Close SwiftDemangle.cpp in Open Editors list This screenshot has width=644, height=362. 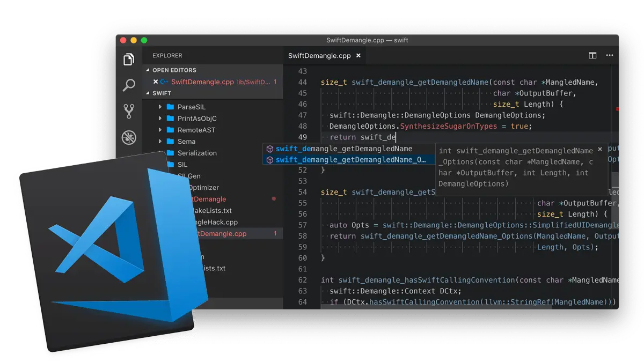tap(156, 82)
